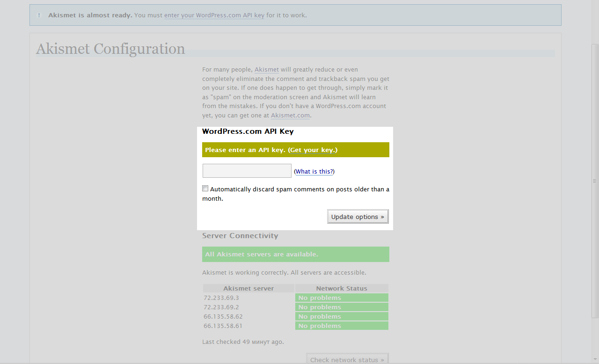Click the 66.135.58.62 server address
The image size is (599, 364).
coord(223,317)
